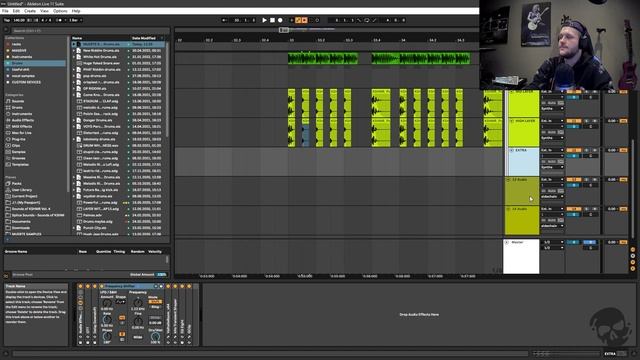
Task: Open the Drums category under Categories
Action: pyautogui.click(x=17, y=108)
